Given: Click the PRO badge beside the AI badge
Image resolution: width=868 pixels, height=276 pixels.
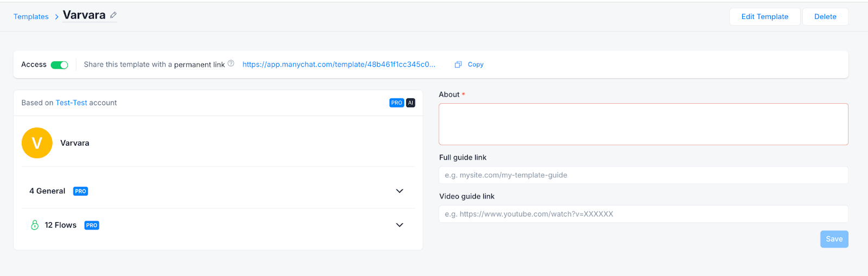Looking at the screenshot, I should [397, 103].
